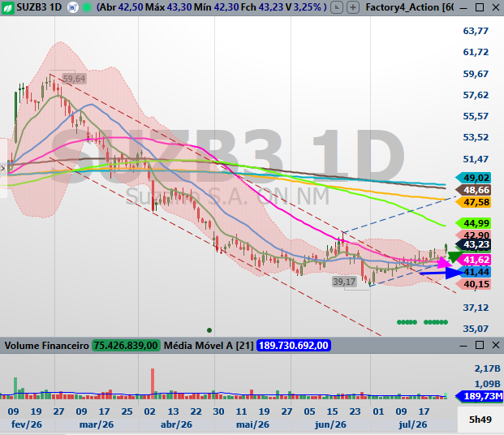The width and height of the screenshot is (504, 435).
Task: Minimize the Volume Financeiro panel
Action: (463, 346)
